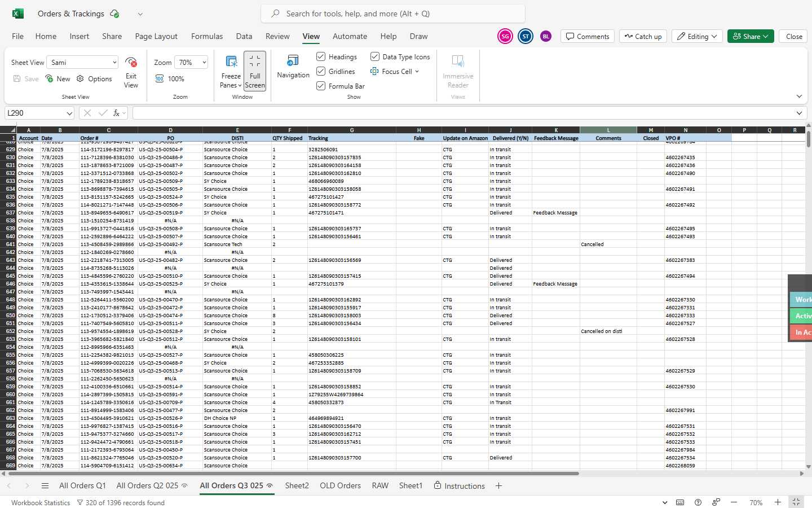812x508 pixels.
Task: Click the VPO # column header cell
Action: click(x=685, y=138)
